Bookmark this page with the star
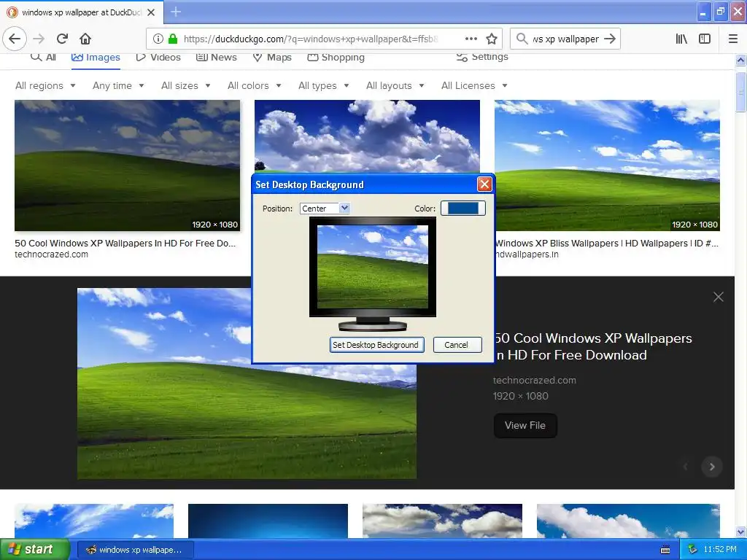Screen dimensions: 747x560 [492, 39]
